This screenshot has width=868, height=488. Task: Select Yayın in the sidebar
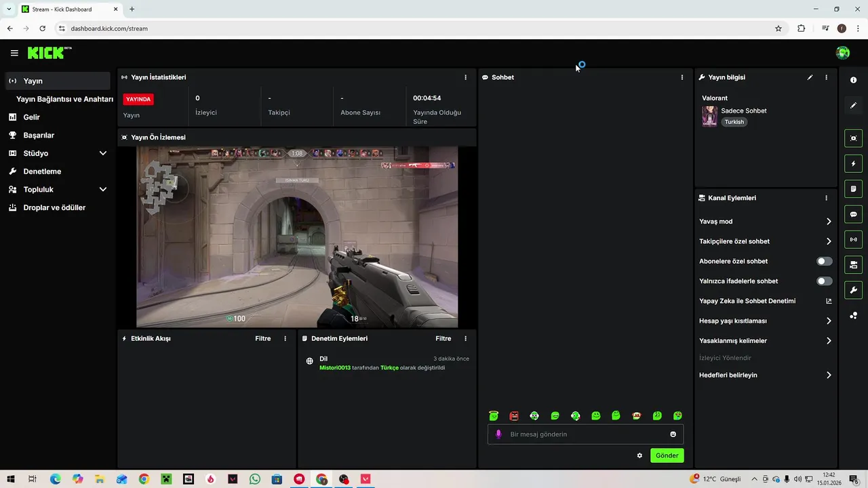(x=58, y=81)
